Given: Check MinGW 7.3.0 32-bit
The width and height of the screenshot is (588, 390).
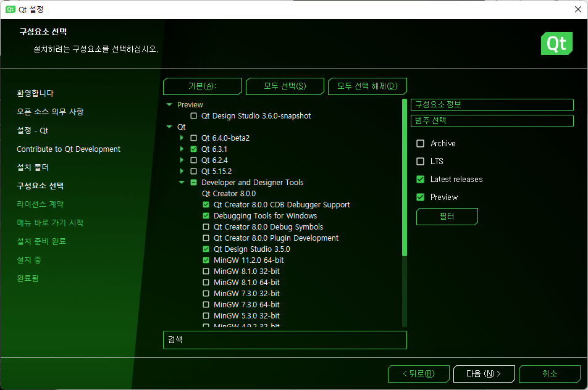Looking at the screenshot, I should coord(206,293).
